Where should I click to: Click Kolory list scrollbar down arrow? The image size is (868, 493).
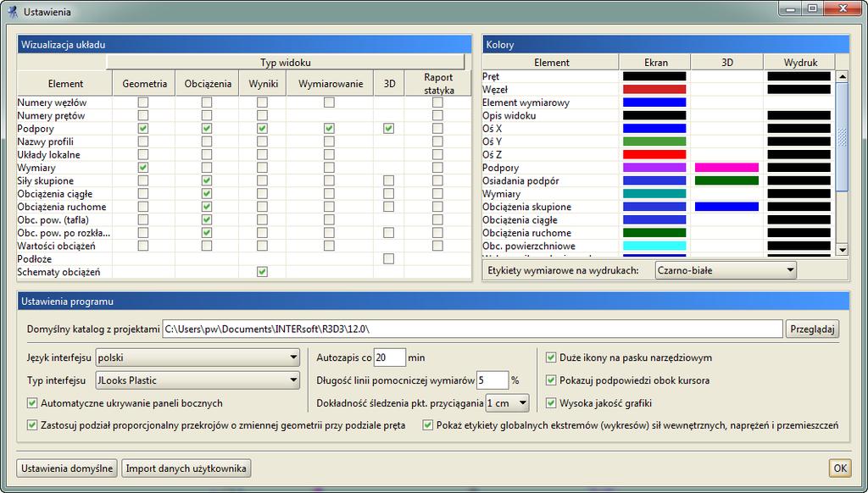[842, 250]
